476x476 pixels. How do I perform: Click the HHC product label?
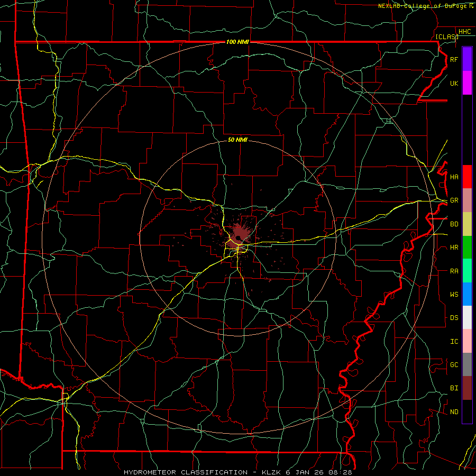point(464,32)
